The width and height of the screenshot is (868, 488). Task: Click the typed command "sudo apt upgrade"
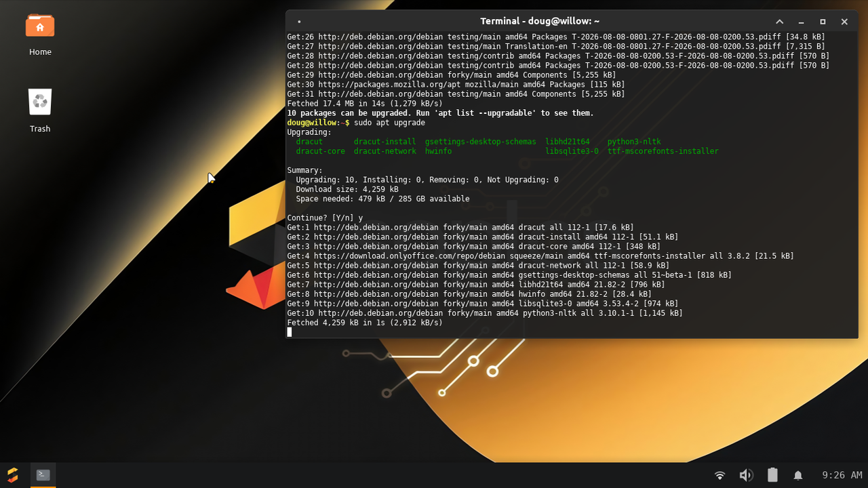click(x=389, y=123)
